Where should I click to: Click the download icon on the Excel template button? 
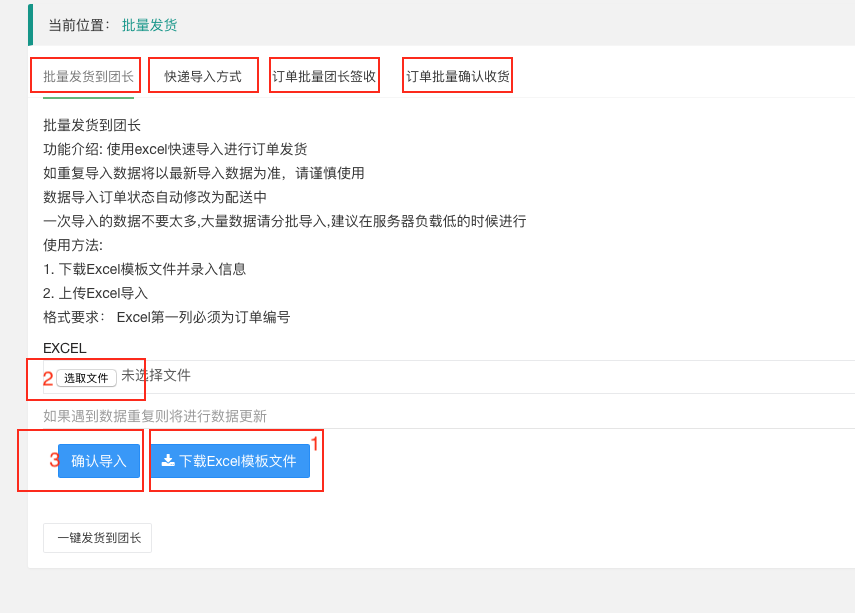point(168,461)
